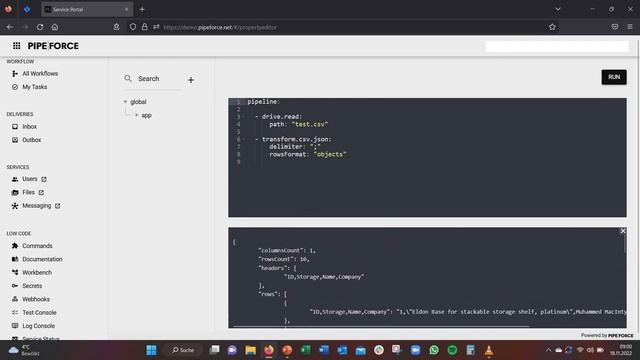Image resolution: width=640 pixels, height=360 pixels.
Task: Show hidden system tray icons chevron
Action: (548, 350)
